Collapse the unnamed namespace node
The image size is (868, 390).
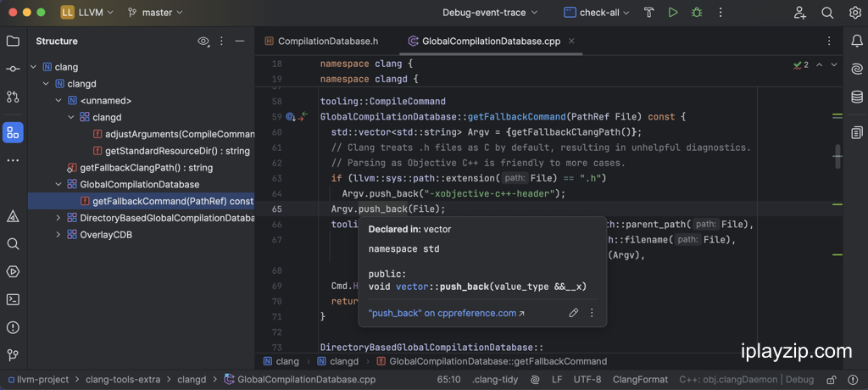[x=58, y=101]
